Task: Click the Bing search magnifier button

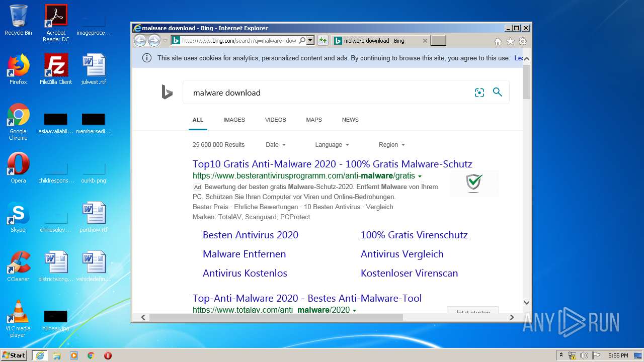Action: pyautogui.click(x=498, y=92)
